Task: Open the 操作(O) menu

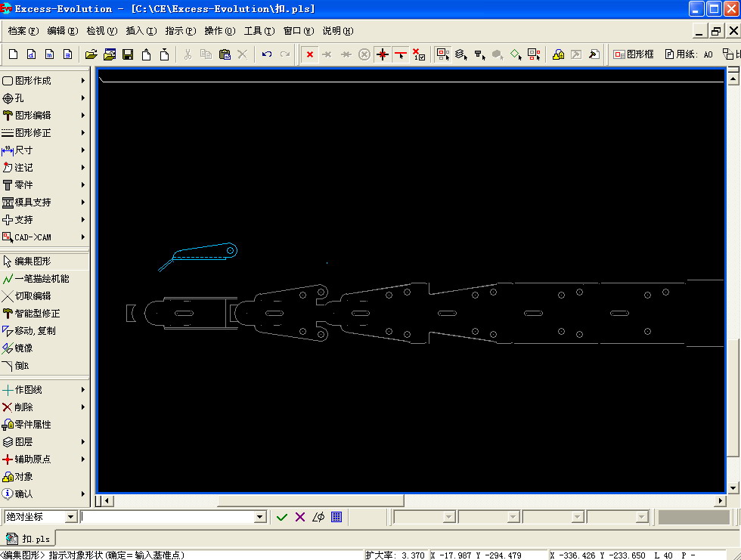Action: coord(220,31)
